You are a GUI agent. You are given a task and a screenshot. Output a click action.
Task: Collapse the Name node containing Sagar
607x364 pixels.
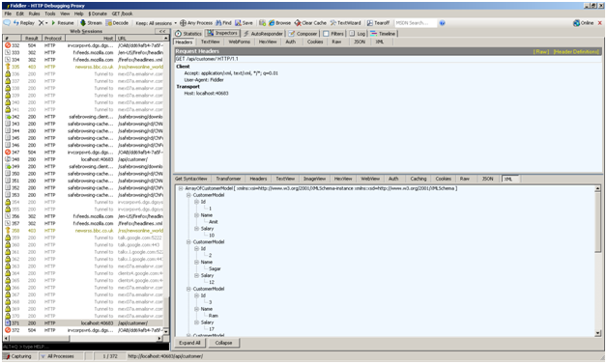pos(196,263)
